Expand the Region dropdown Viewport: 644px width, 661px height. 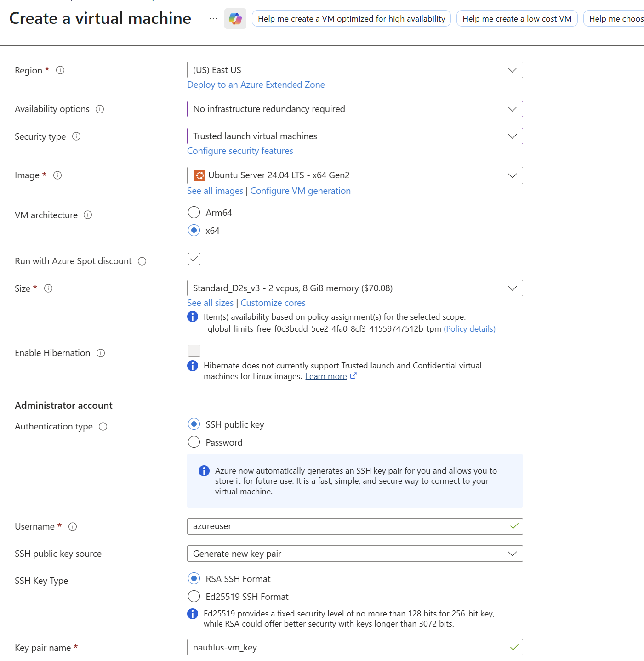coord(354,70)
